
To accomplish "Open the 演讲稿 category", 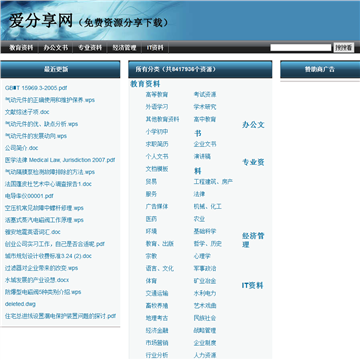I will pyautogui.click(x=202, y=157).
